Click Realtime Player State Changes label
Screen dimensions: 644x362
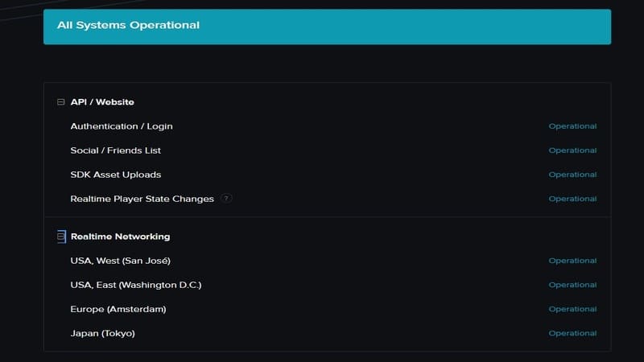tap(142, 199)
